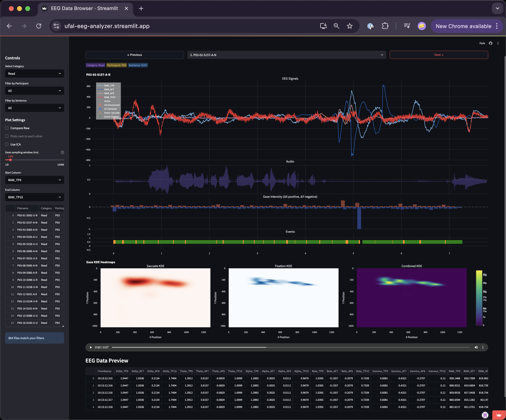This screenshot has height=420, width=506.
Task: Toggle RAW_TP10 trace in the legend
Action: [x=106, y=97]
